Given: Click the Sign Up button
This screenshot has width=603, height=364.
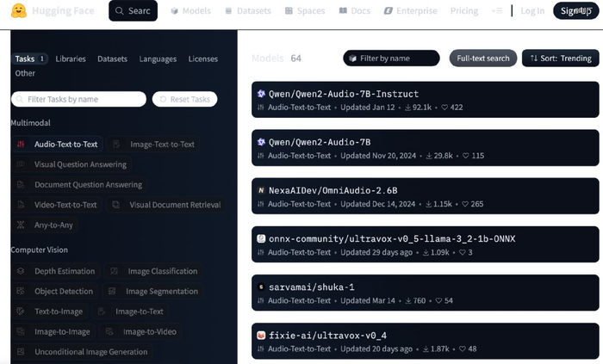Looking at the screenshot, I should click(x=575, y=10).
